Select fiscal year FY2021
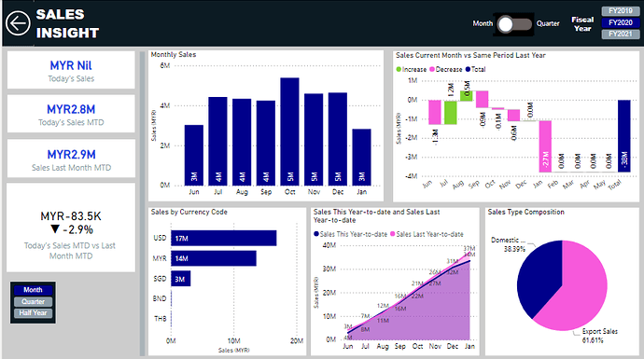Image resolution: width=644 pixels, height=359 pixels. click(620, 34)
